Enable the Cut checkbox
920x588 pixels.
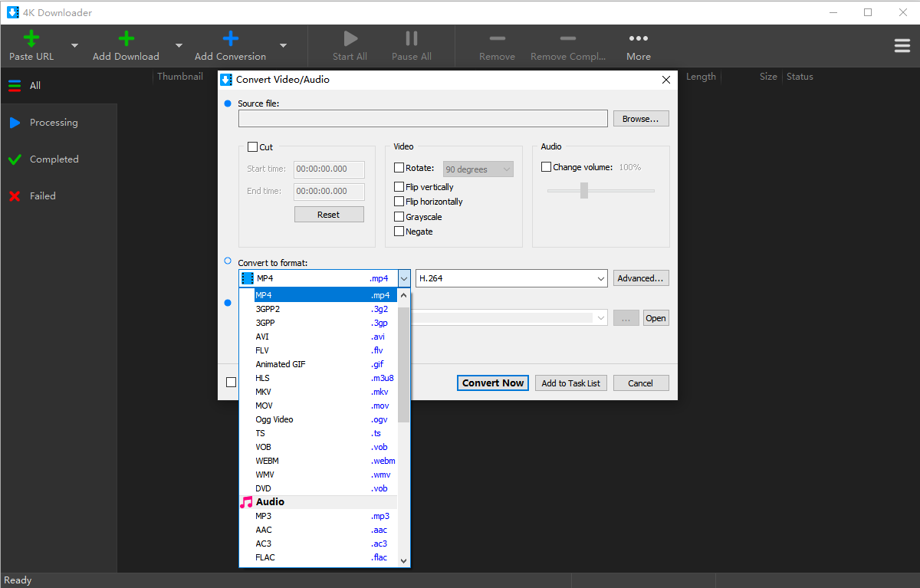[252, 147]
